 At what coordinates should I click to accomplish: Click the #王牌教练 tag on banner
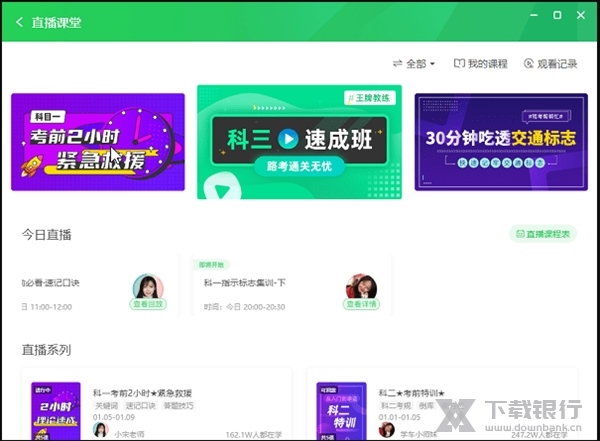(369, 98)
